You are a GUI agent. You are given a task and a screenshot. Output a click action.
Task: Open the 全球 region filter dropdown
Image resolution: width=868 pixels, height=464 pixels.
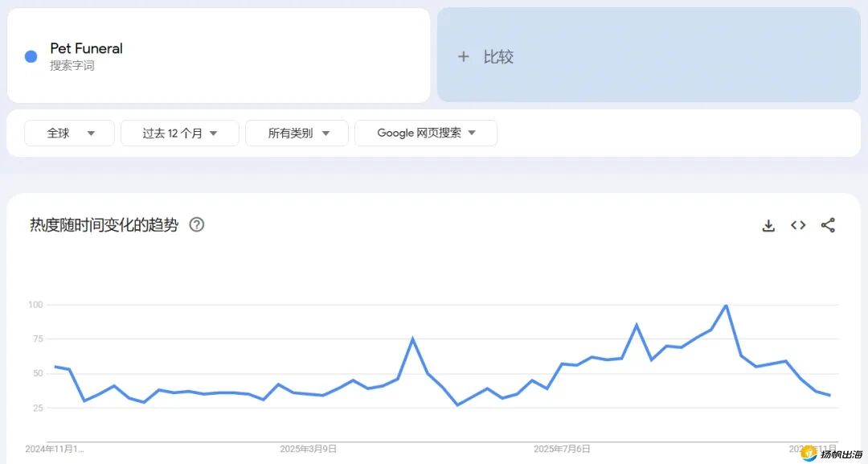pos(69,133)
